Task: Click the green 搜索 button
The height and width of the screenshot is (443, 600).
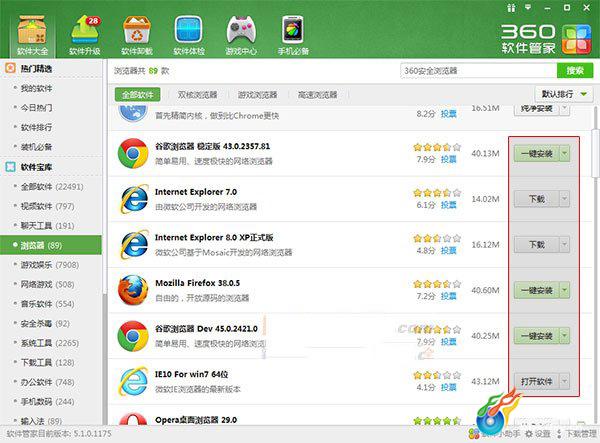Action: 575,70
